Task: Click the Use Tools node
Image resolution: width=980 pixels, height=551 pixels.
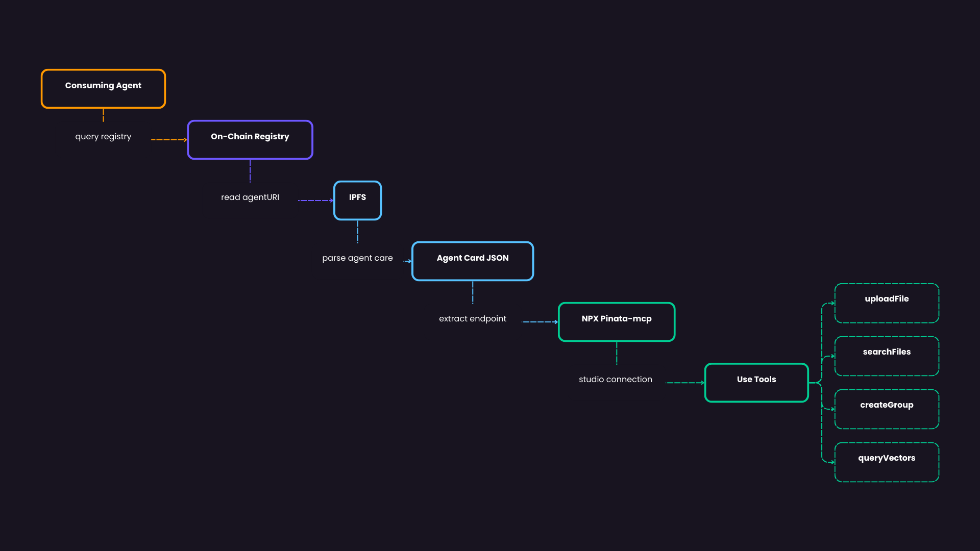Action: (756, 382)
